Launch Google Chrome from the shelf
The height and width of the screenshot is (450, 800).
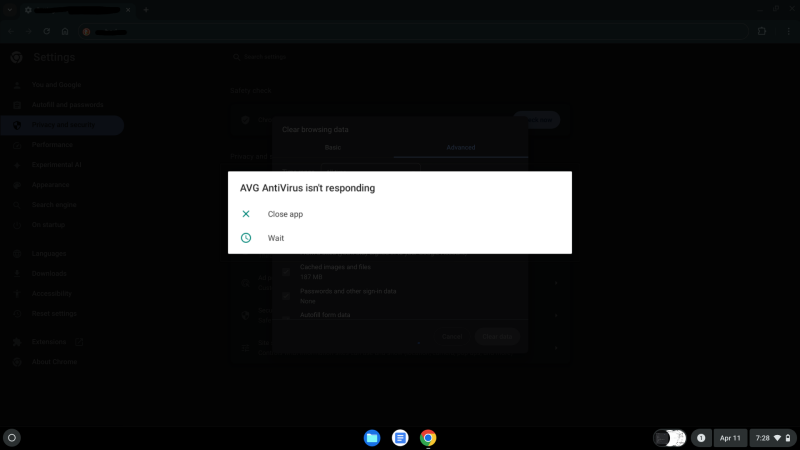[428, 438]
